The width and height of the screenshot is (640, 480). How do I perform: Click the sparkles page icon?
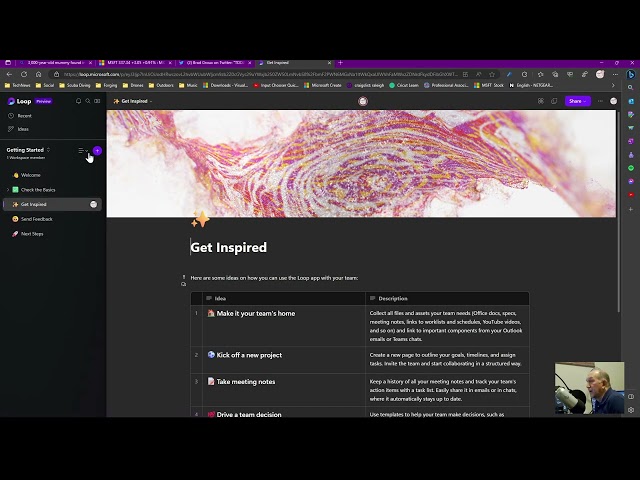point(200,219)
